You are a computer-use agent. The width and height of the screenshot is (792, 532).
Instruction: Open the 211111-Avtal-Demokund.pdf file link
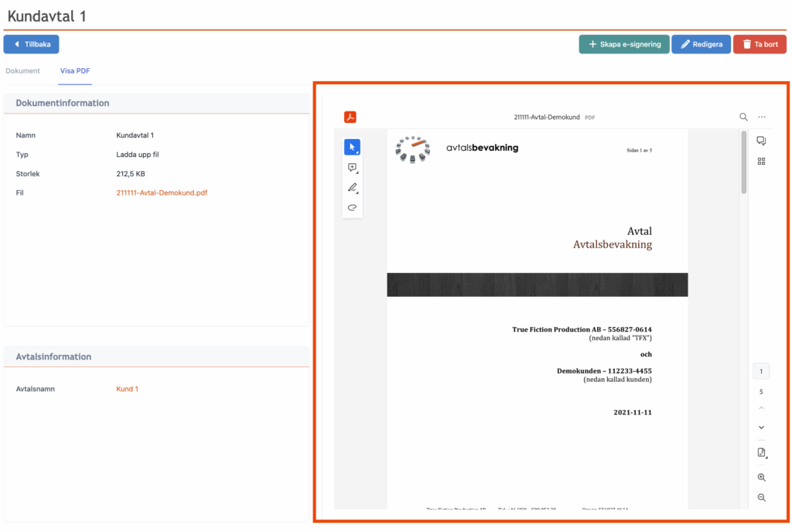click(x=162, y=193)
